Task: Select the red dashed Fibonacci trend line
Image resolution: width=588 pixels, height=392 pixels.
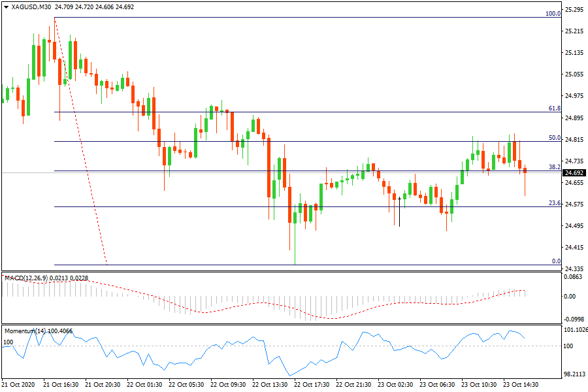Action: coord(81,144)
